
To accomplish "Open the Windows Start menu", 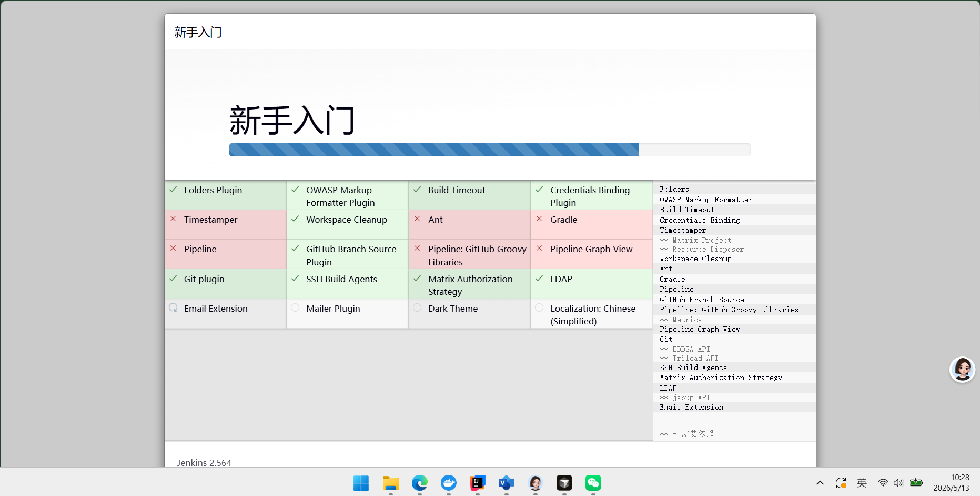I will pos(361,483).
